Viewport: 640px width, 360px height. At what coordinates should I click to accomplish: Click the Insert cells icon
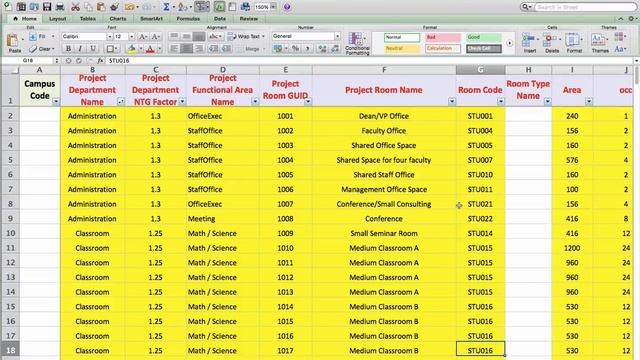click(x=529, y=43)
